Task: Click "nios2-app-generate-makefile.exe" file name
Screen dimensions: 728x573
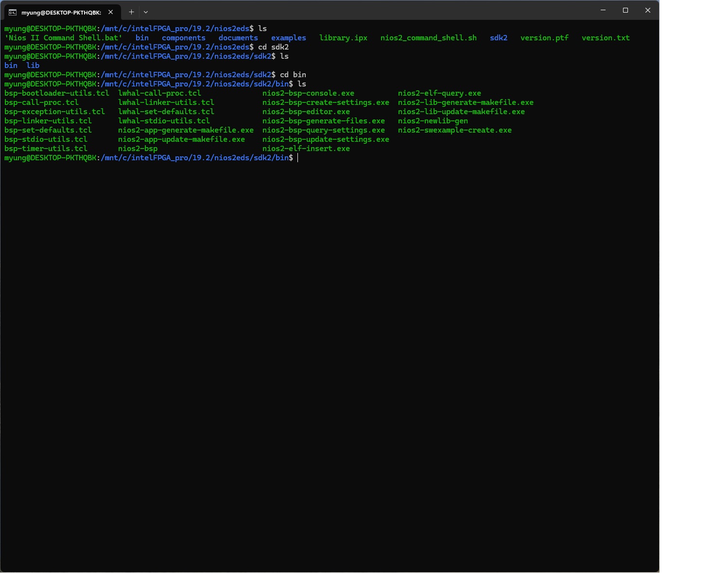Action: [x=186, y=130]
